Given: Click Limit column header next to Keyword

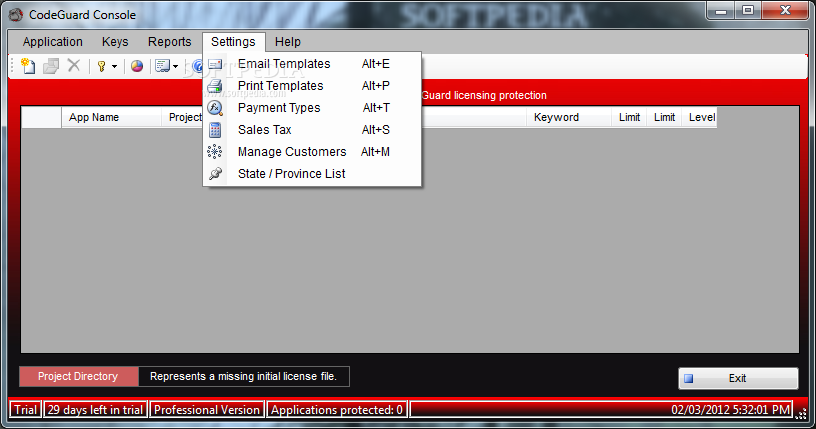Looking at the screenshot, I should (629, 117).
